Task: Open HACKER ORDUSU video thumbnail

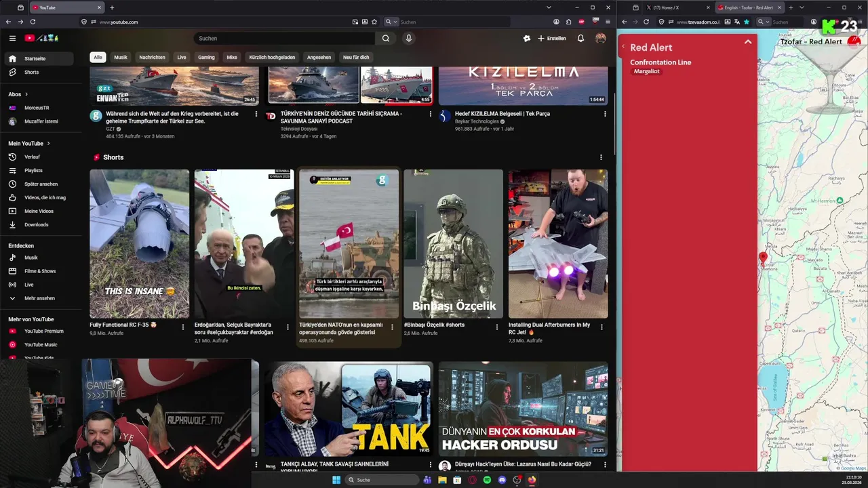Action: pos(524,409)
